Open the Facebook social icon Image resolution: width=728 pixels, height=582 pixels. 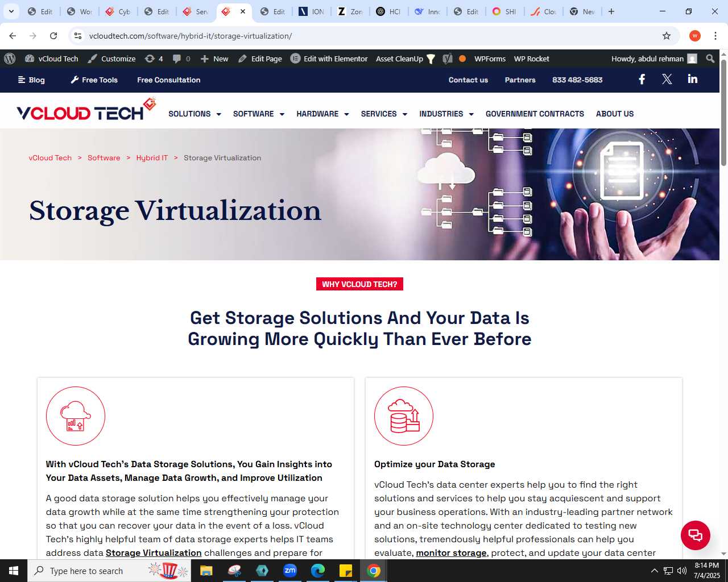[642, 80]
